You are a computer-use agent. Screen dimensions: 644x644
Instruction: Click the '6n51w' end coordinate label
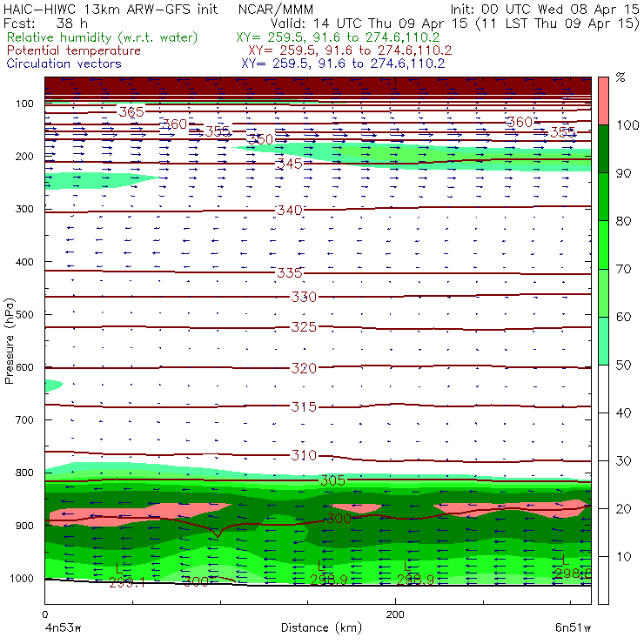(573, 627)
